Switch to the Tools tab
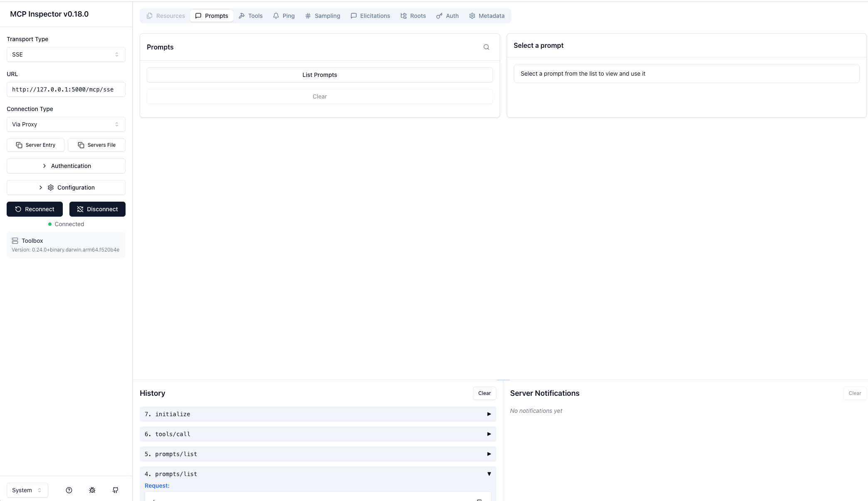The width and height of the screenshot is (868, 501). 251,16
